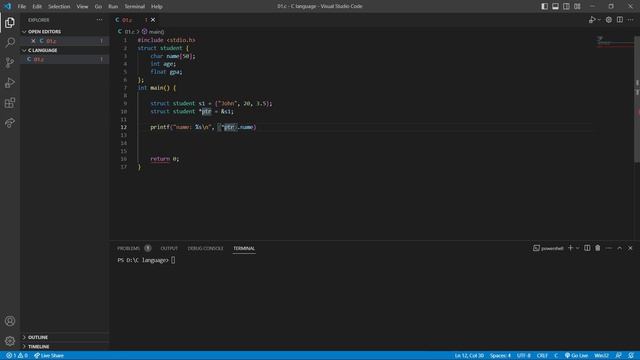This screenshot has height=360, width=640.
Task: Click the feedback icon in status bar
Action: tap(619, 356)
